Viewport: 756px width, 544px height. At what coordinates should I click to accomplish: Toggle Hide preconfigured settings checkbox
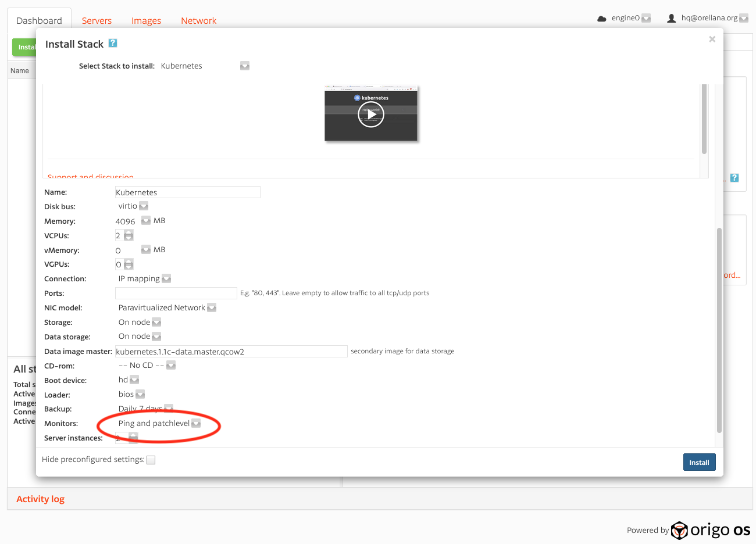pos(151,460)
